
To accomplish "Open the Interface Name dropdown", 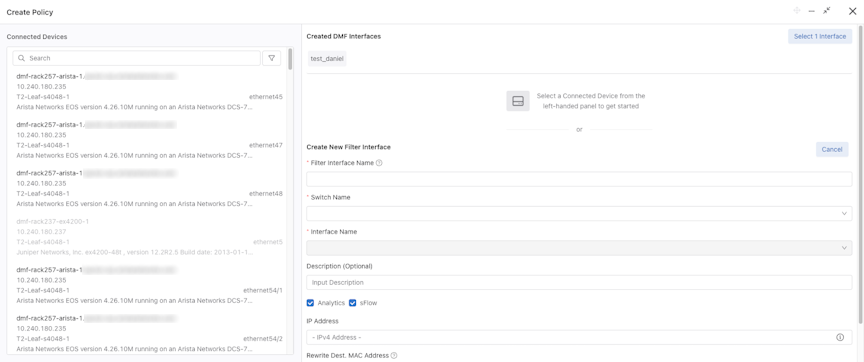I will pos(579,248).
